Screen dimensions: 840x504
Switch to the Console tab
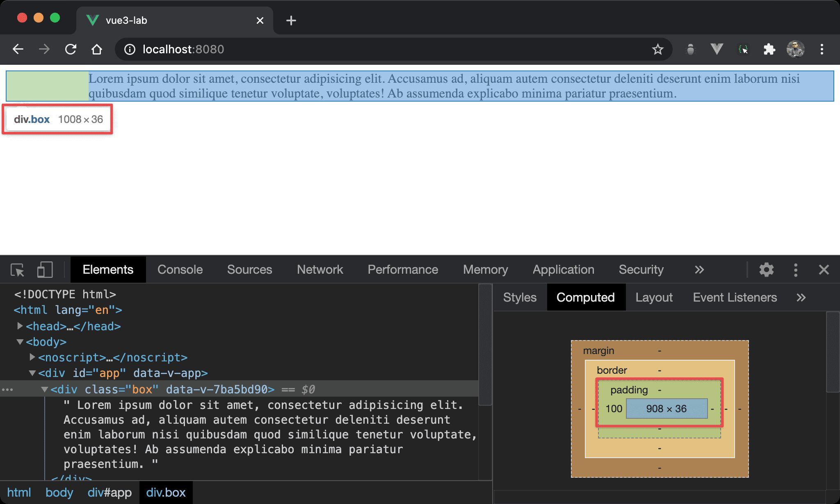coord(180,270)
